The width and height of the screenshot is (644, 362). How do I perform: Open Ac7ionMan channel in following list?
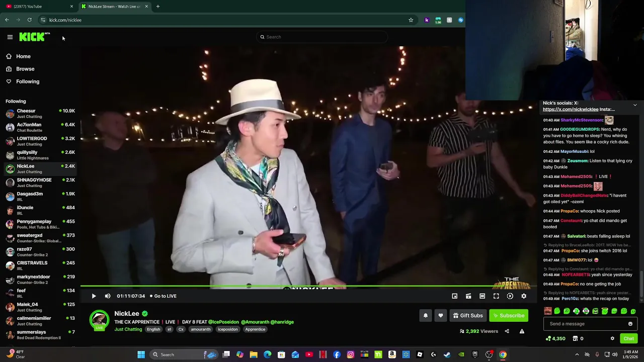(39, 127)
